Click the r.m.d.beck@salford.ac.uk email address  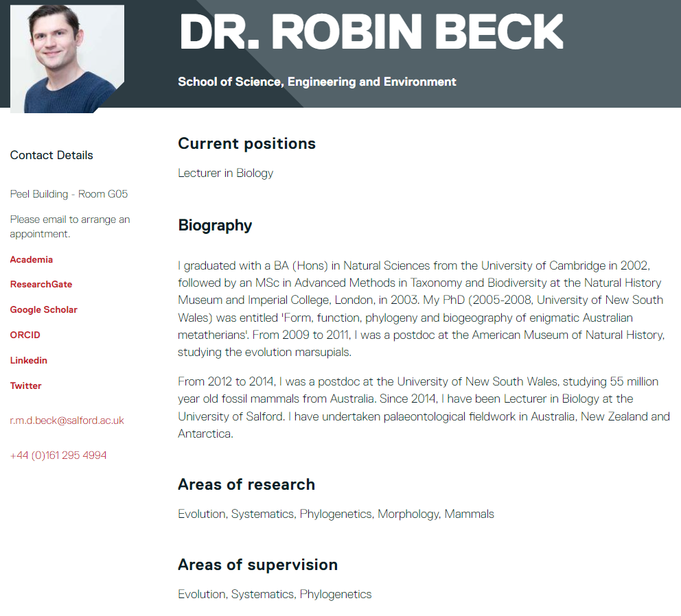67,420
